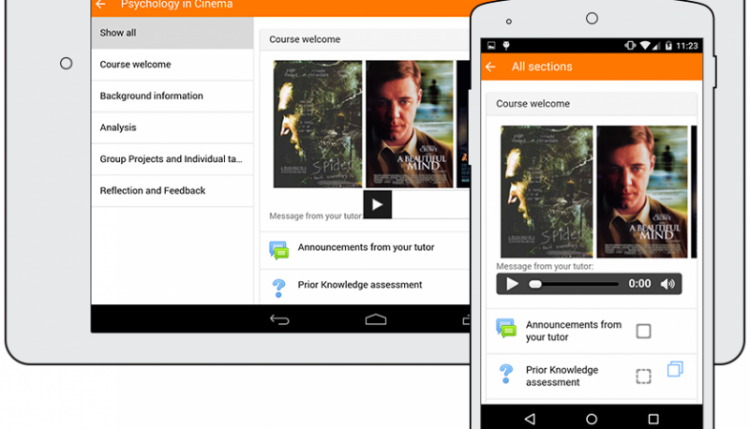Viewport: 750px width, 429px height.
Task: Tap Course welcome heading in tablet content
Action: (x=305, y=39)
